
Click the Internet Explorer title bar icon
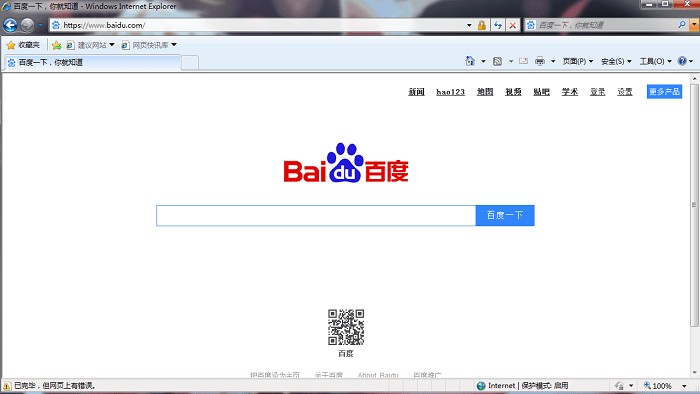(6, 6)
